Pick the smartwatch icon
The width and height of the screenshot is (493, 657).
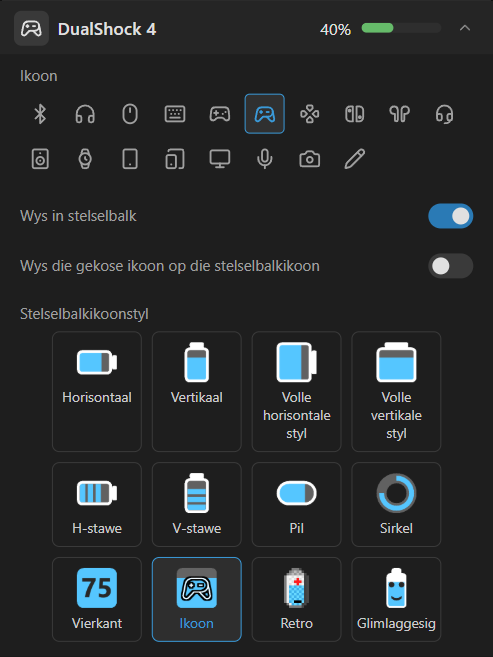[85, 159]
